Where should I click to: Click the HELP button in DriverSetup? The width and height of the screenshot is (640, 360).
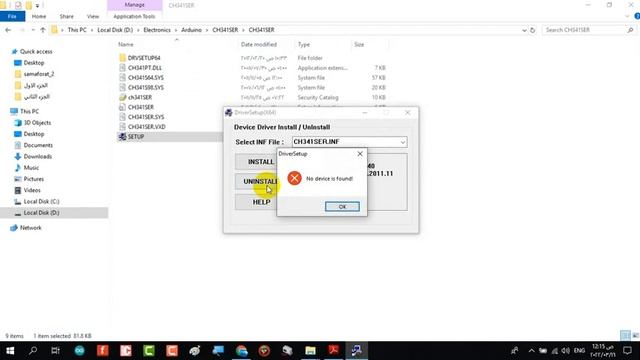[256, 202]
